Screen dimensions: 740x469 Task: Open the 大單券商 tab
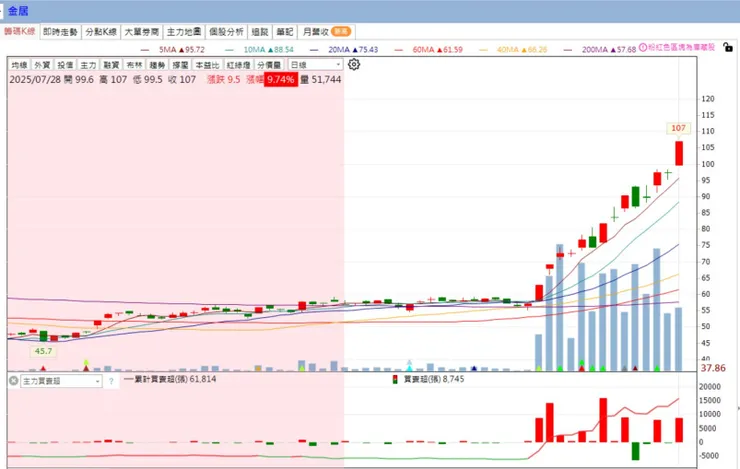coord(142,32)
